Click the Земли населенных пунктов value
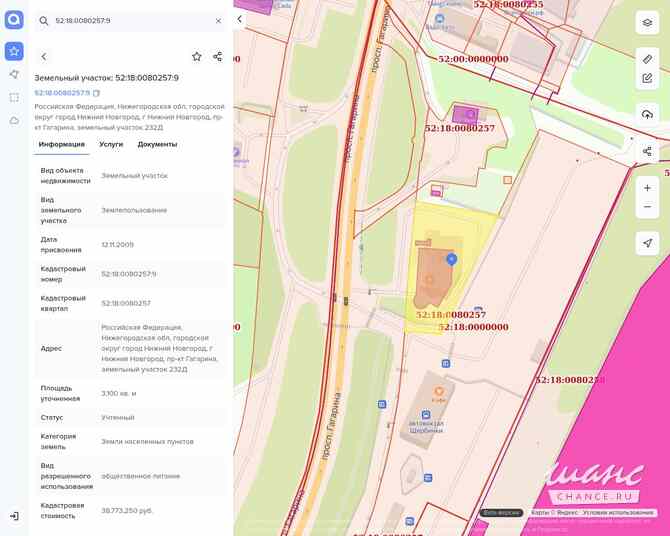The height and width of the screenshot is (536, 670). pyautogui.click(x=147, y=441)
